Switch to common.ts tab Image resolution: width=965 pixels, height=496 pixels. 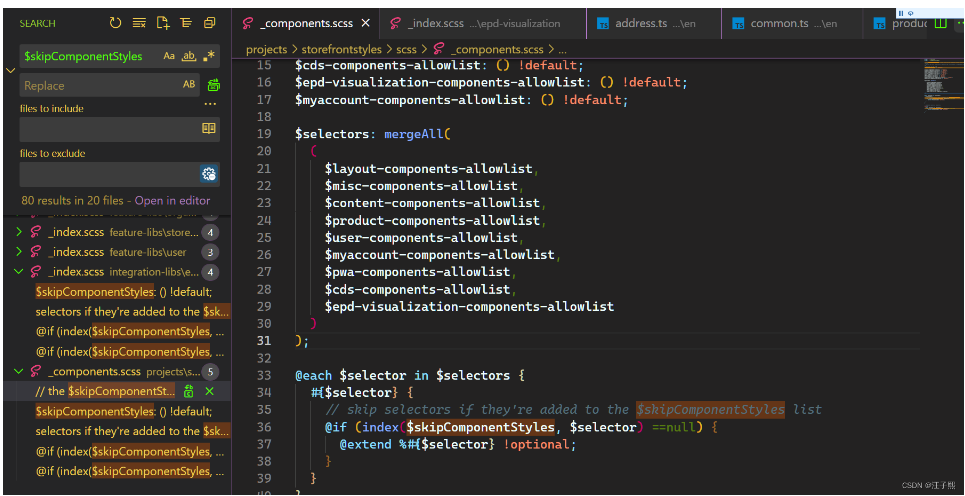[790, 23]
